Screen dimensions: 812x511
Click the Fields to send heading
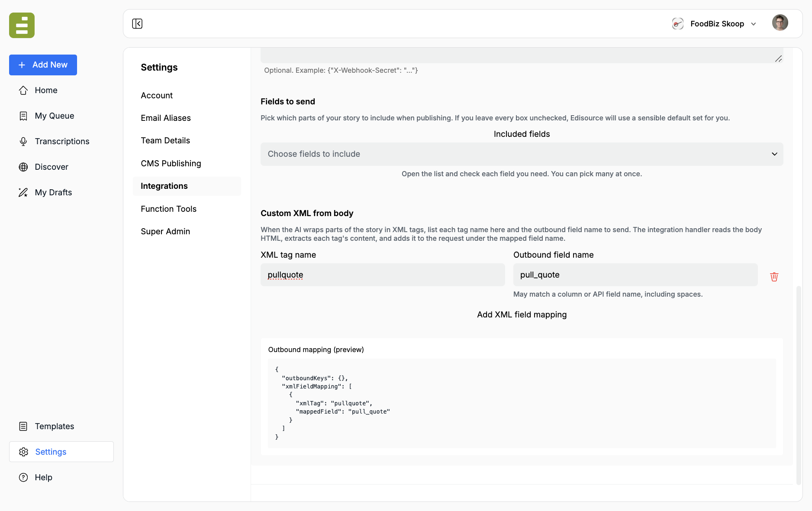[287, 101]
